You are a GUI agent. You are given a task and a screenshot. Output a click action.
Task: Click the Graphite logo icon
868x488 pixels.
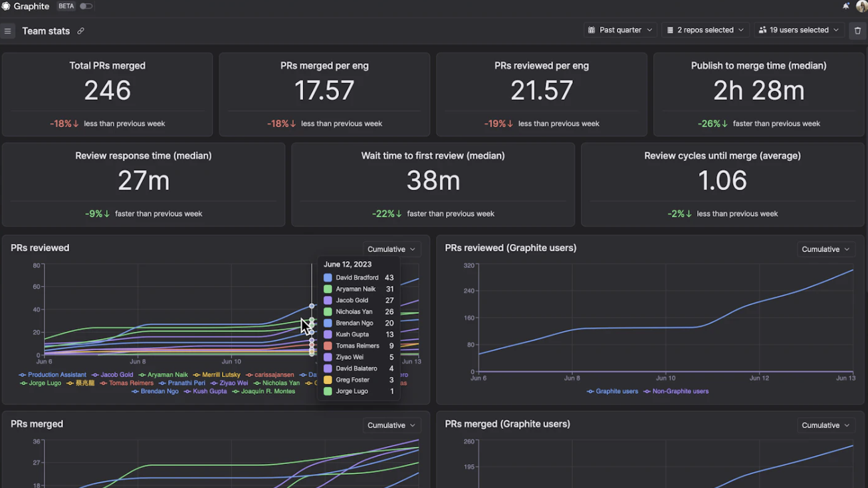point(6,6)
